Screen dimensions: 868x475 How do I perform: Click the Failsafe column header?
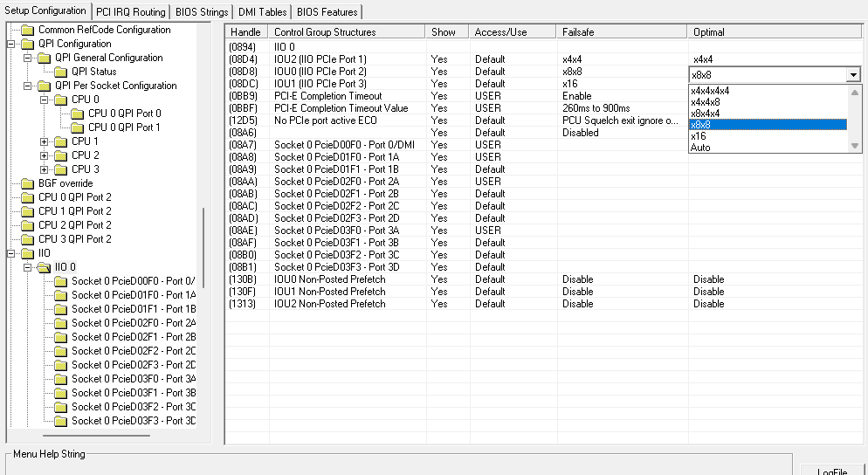(x=622, y=32)
